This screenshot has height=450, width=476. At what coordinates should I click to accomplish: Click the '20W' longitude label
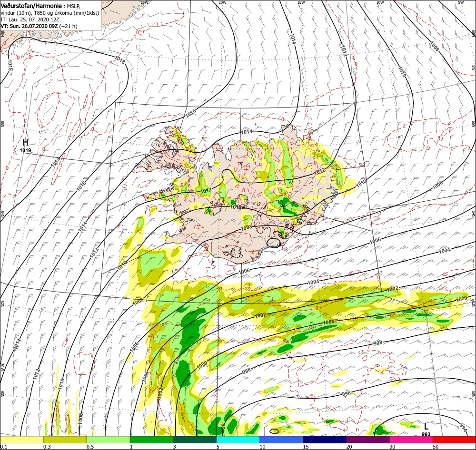click(x=222, y=2)
